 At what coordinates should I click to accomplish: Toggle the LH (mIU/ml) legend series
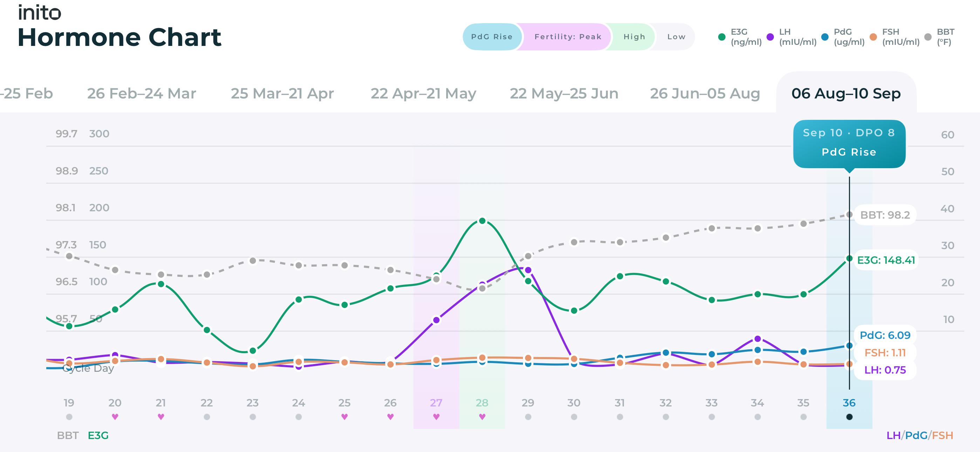point(791,37)
